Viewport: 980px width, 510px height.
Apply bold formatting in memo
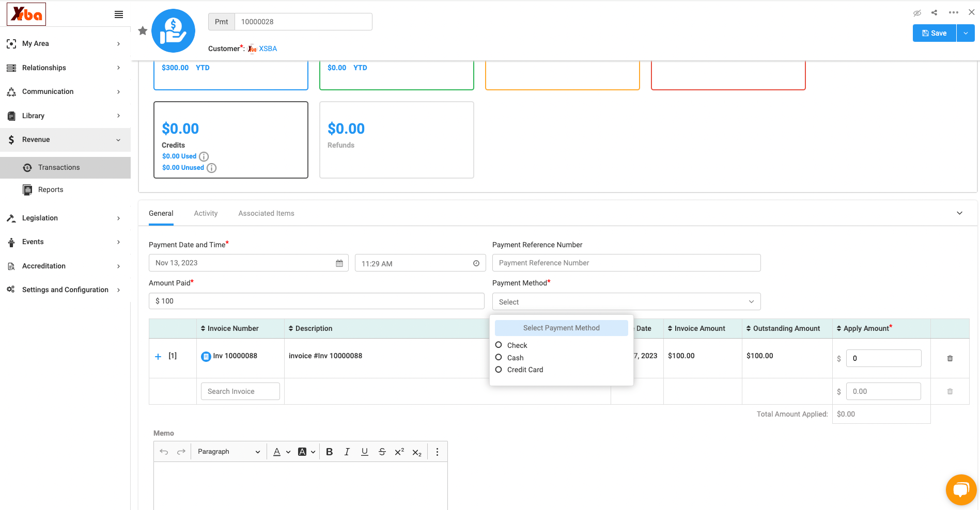tap(329, 452)
